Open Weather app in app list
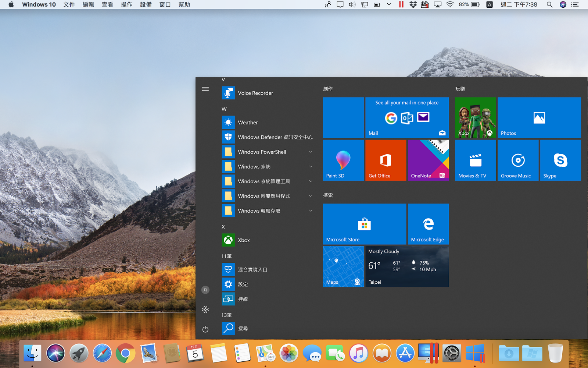The image size is (588, 368). click(267, 123)
